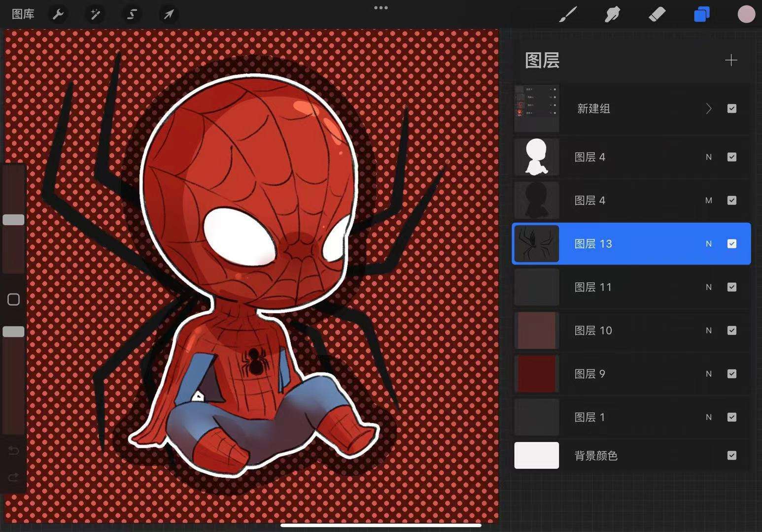The height and width of the screenshot is (532, 762).
Task: Open blend mode N for 图层 10
Action: click(709, 331)
